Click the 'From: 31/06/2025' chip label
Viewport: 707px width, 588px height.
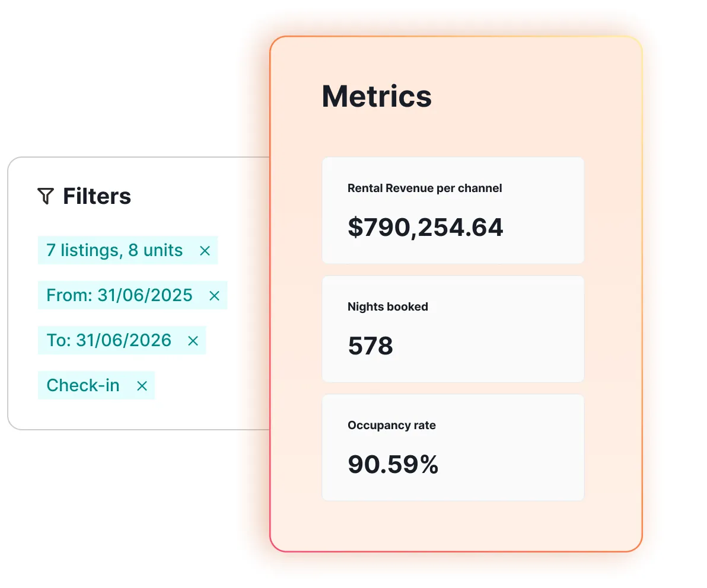(119, 295)
